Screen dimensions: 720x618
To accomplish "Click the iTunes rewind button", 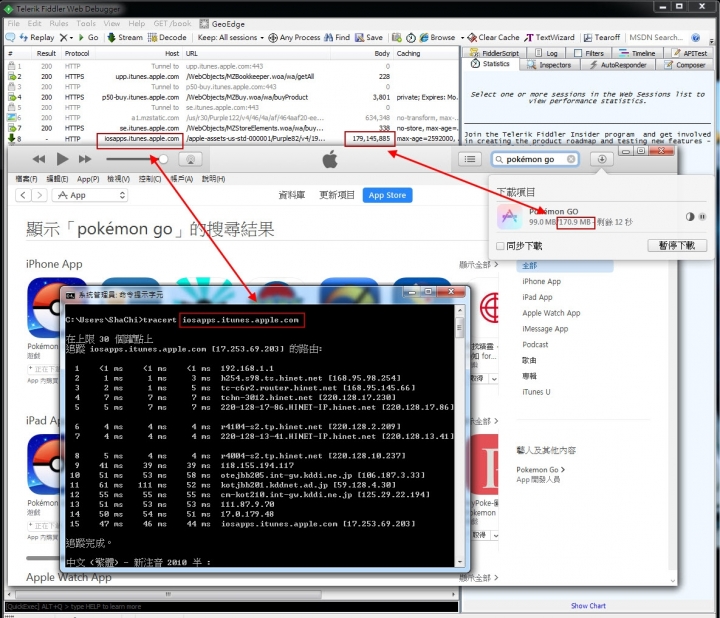I will (x=39, y=159).
